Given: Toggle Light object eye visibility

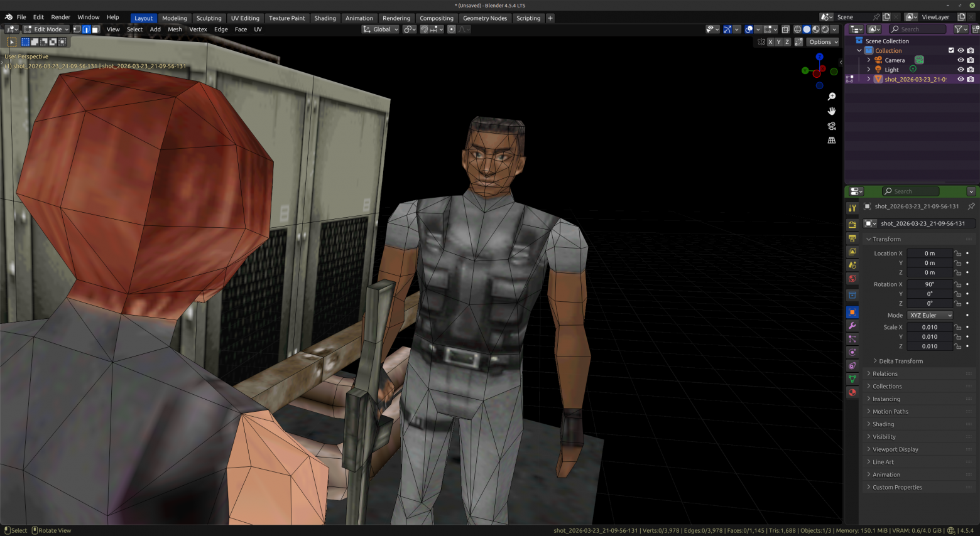Looking at the screenshot, I should pos(961,70).
